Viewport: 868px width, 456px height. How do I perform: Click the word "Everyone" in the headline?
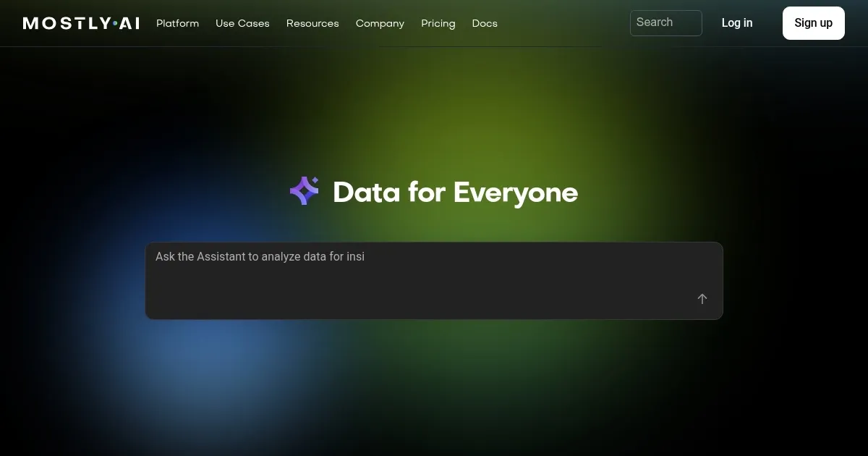[515, 193]
